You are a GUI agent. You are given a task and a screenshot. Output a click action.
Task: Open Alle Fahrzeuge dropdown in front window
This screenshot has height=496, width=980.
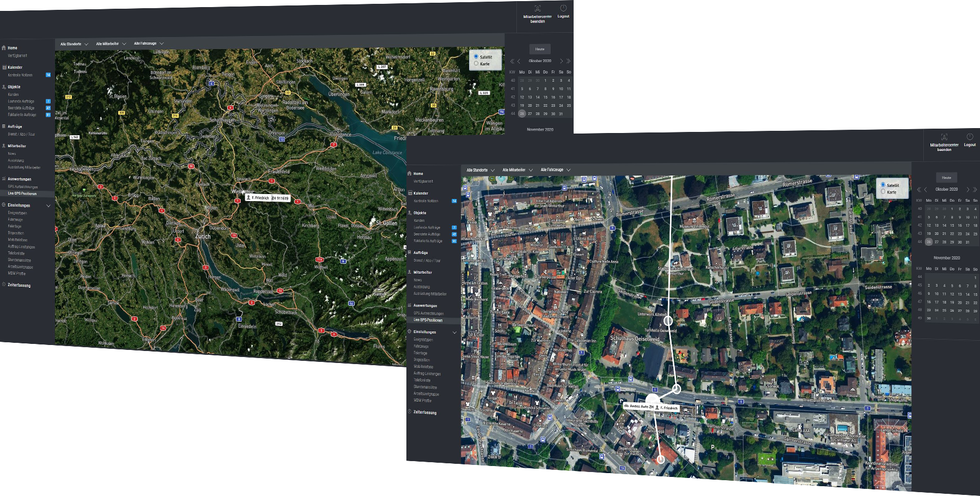pyautogui.click(x=556, y=170)
